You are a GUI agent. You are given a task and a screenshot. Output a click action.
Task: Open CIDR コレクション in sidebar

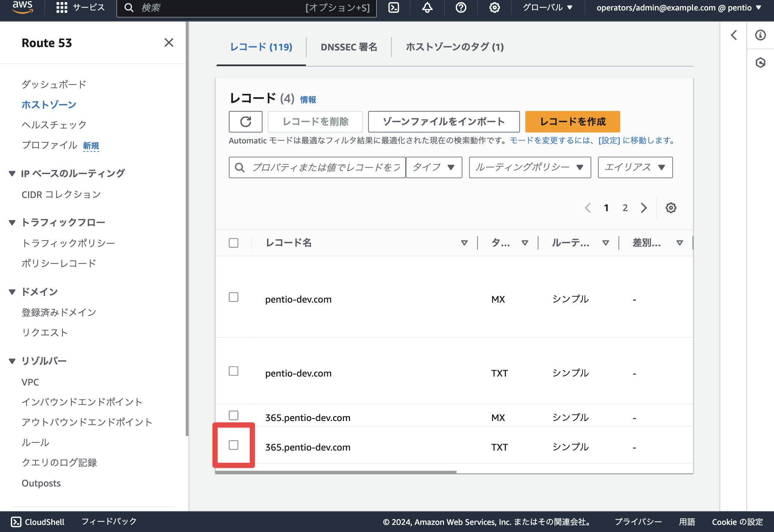point(61,194)
